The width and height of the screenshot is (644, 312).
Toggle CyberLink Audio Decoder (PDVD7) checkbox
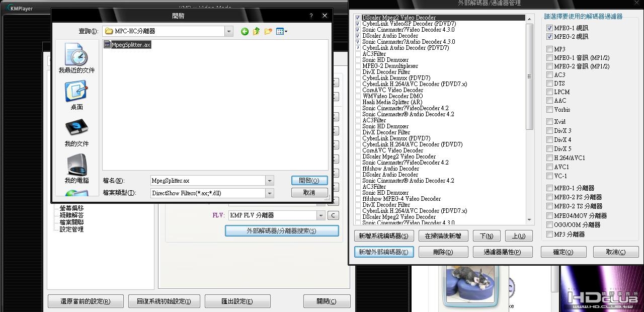tap(358, 48)
